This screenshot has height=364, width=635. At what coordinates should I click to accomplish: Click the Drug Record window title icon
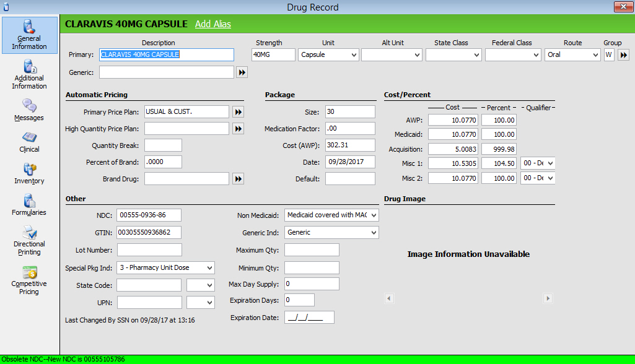point(6,7)
